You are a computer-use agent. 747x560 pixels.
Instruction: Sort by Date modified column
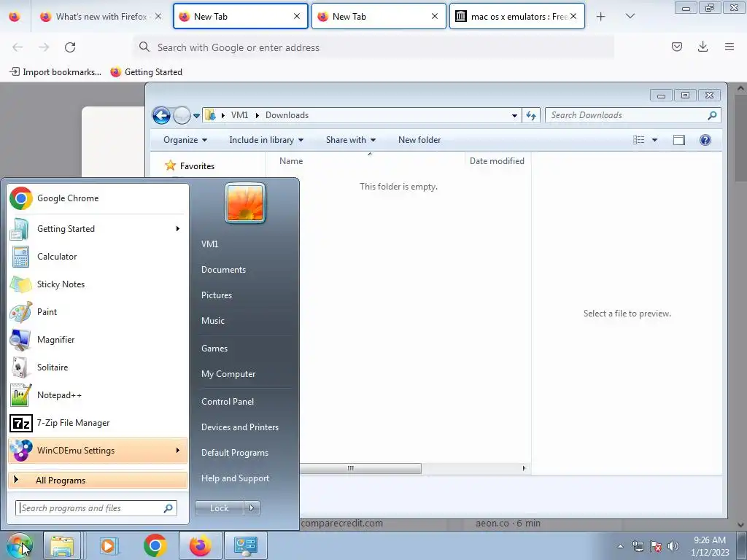(x=497, y=161)
